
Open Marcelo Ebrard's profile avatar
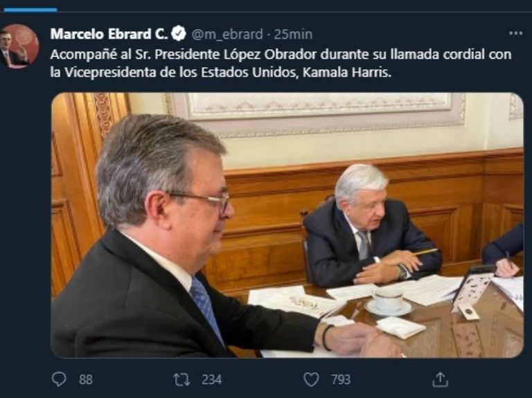coord(19,46)
